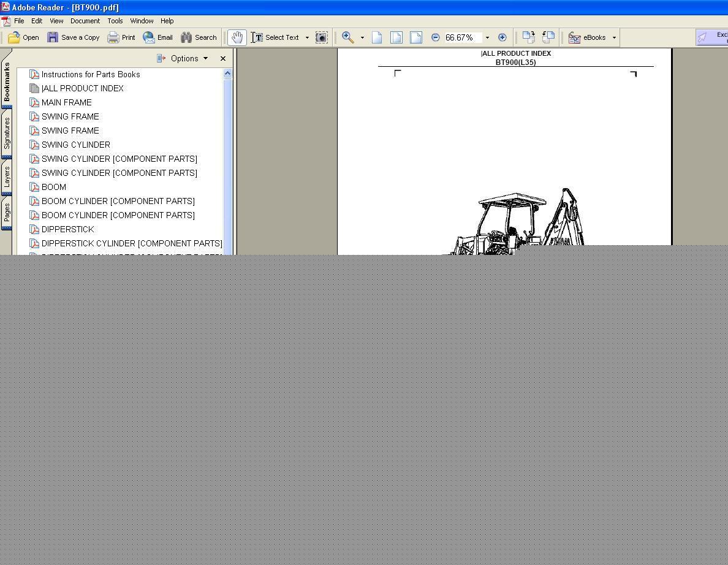Open the Window menu
Image resolution: width=728 pixels, height=565 pixels.
[142, 21]
